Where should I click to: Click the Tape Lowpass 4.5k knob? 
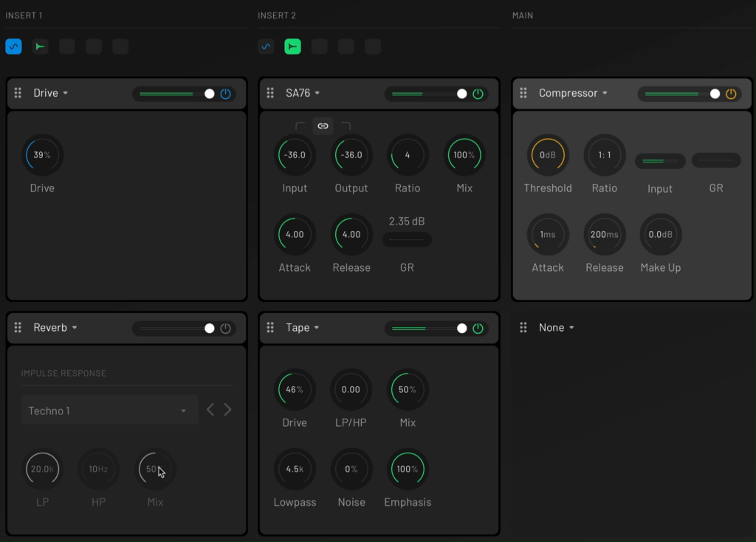point(295,469)
